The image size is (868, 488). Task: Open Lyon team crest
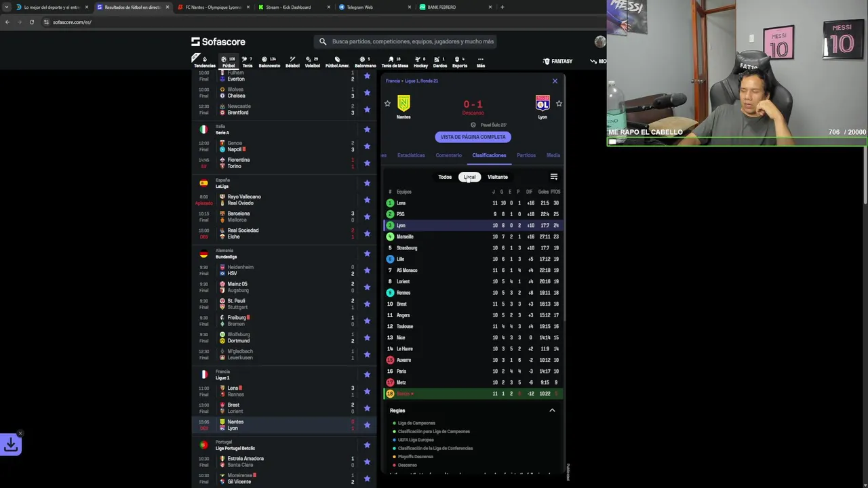tap(542, 103)
